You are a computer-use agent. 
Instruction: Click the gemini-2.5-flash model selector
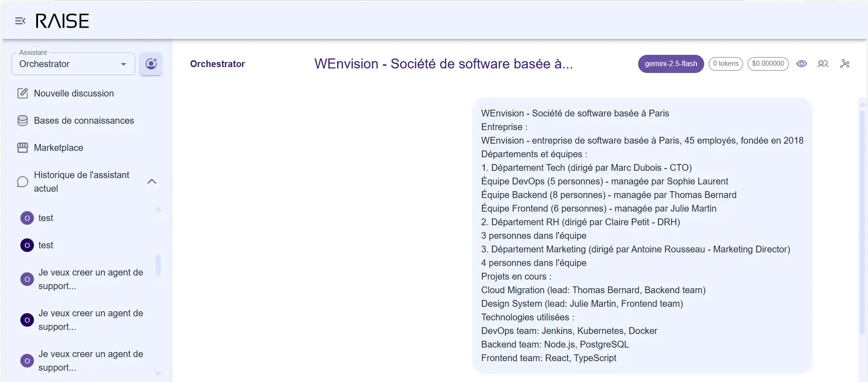[671, 64]
